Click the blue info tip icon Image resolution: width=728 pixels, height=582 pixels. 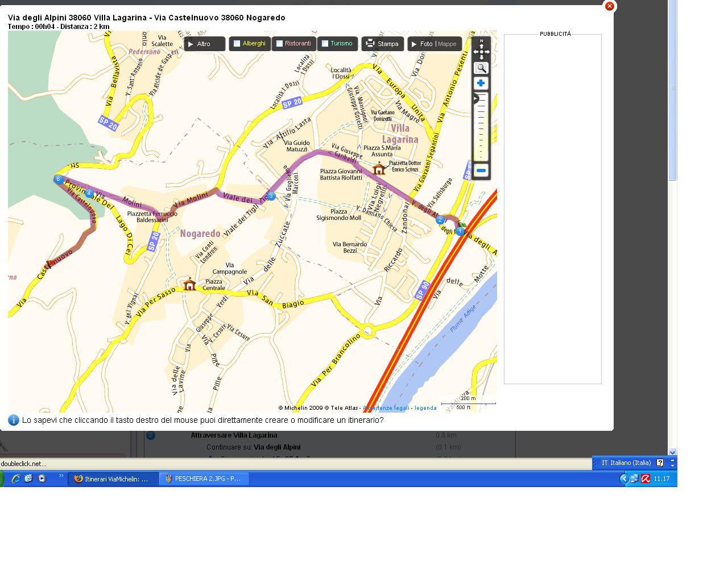14,420
